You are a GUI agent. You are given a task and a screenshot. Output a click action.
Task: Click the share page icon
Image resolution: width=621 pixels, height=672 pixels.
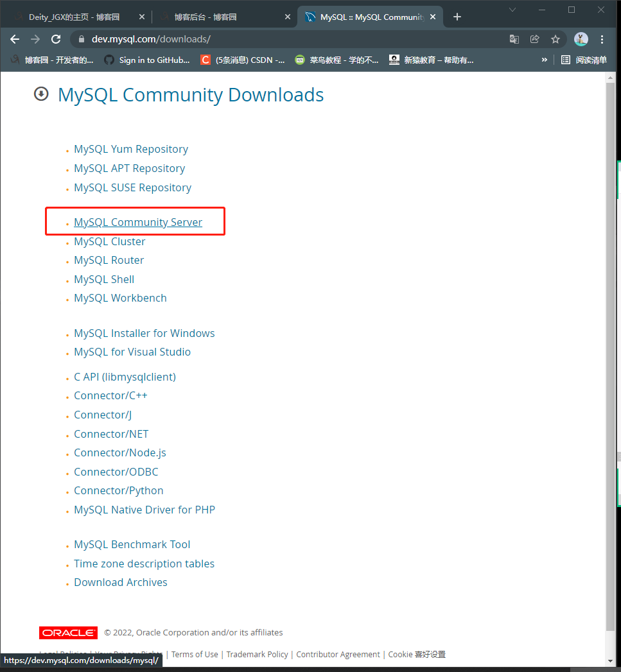pyautogui.click(x=535, y=39)
